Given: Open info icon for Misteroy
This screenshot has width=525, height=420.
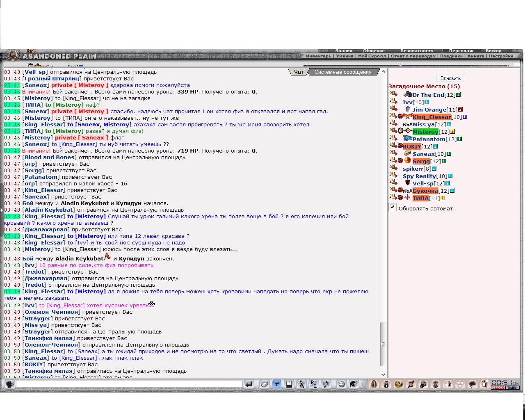Looking at the screenshot, I should click(453, 132).
